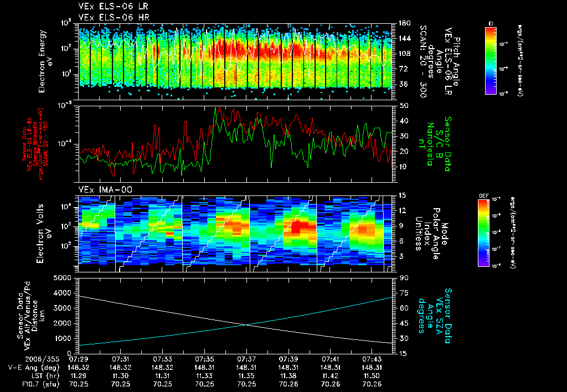Click the "V-E Ang (deg)" row label
Viewport: 567px width, 392px height.
pos(34,368)
